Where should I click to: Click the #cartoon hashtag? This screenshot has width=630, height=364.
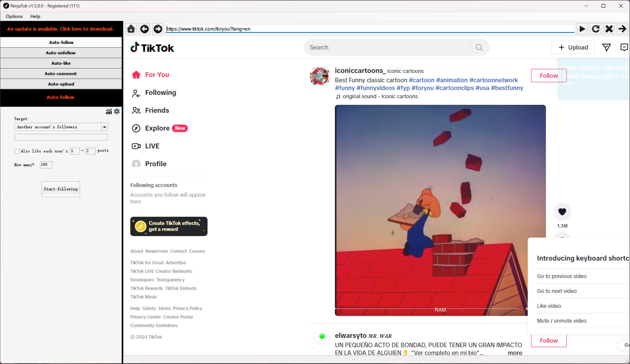coord(421,80)
